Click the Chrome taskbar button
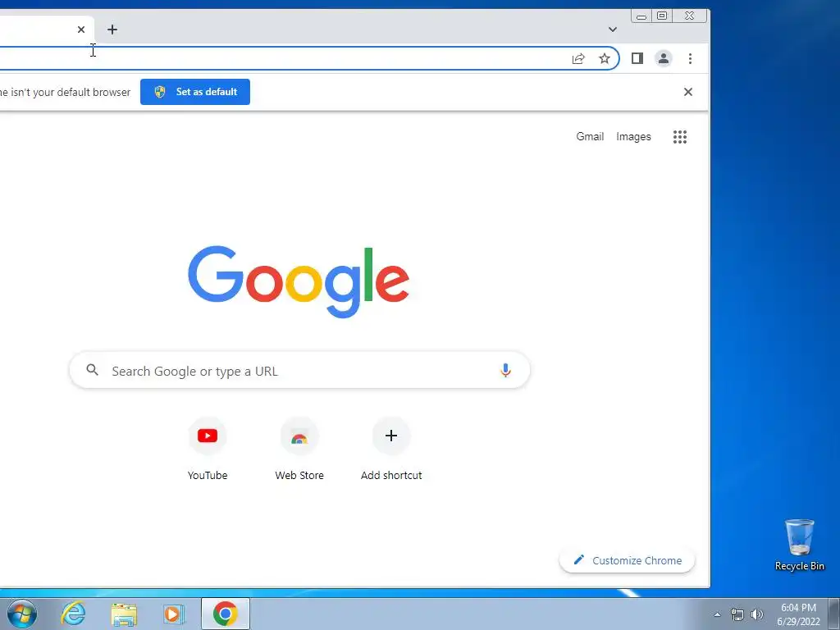 pyautogui.click(x=226, y=614)
